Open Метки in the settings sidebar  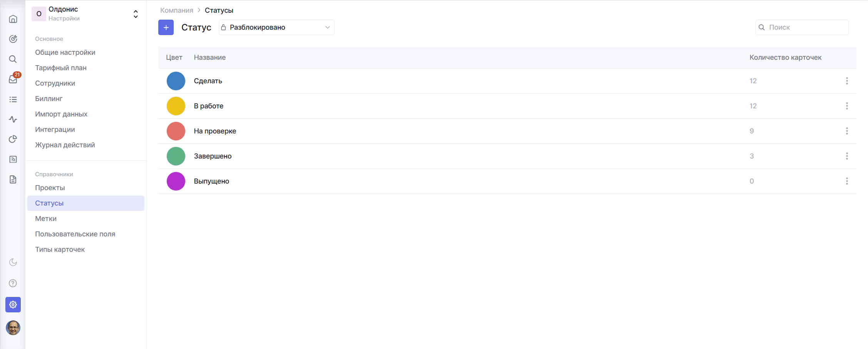click(x=46, y=219)
